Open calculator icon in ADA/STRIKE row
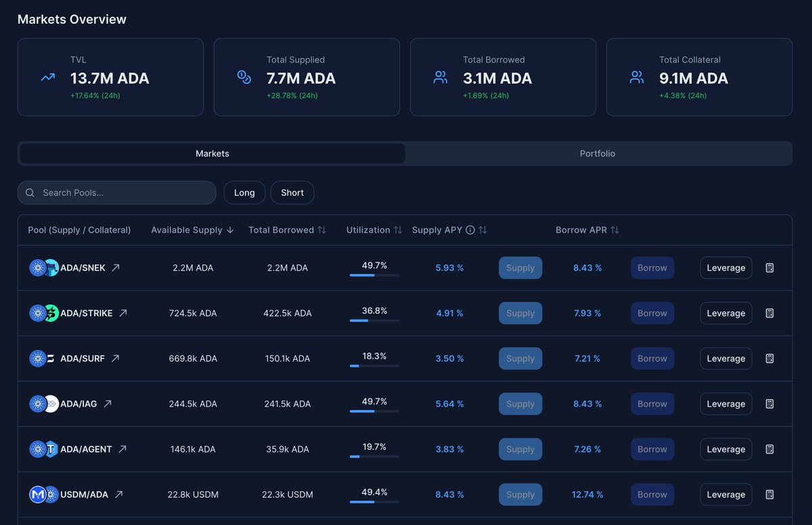This screenshot has width=812, height=525. 769,313
